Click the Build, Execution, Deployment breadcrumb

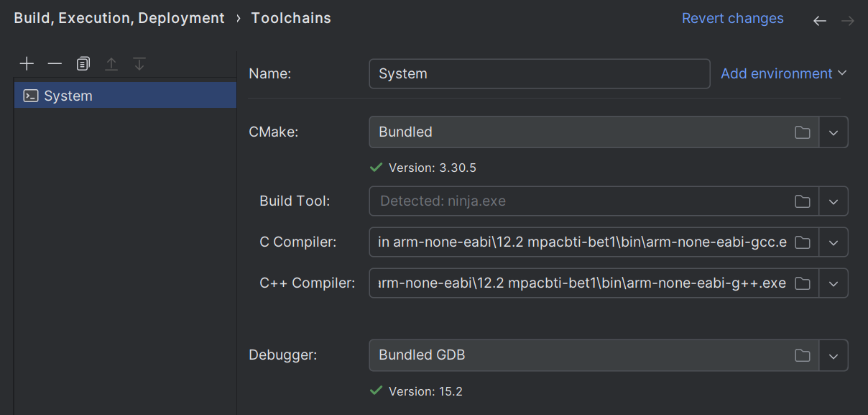click(119, 19)
